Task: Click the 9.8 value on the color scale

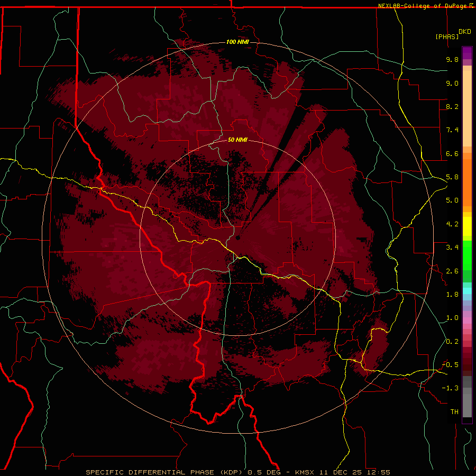Action: 452,59
